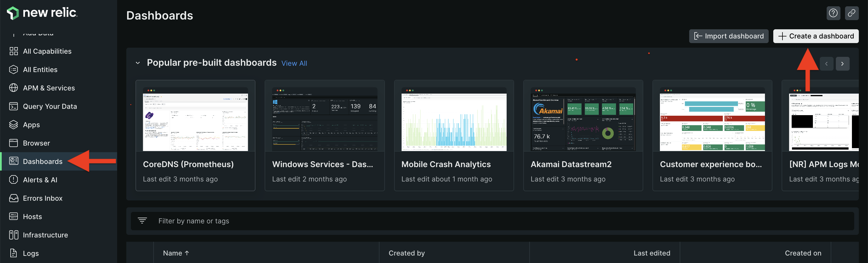Viewport: 868px width, 263px height.
Task: Click the APM & Services globe icon
Action: click(x=13, y=88)
